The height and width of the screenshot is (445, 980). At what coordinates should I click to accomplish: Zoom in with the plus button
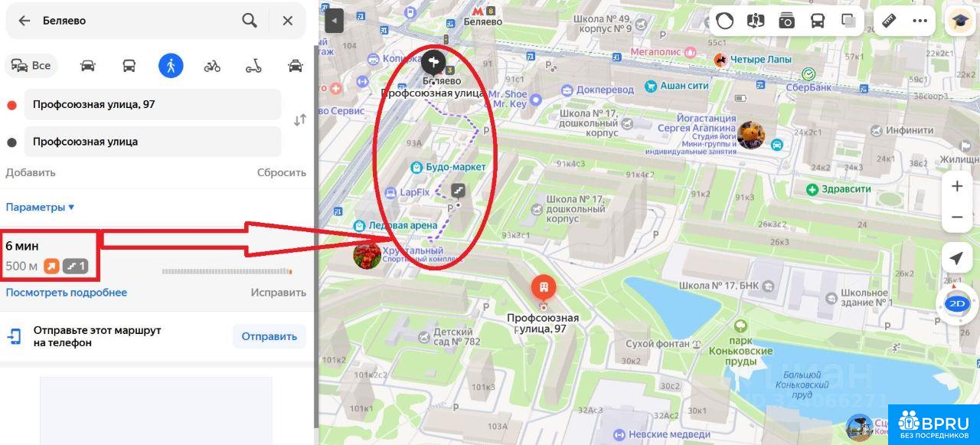pos(957,186)
